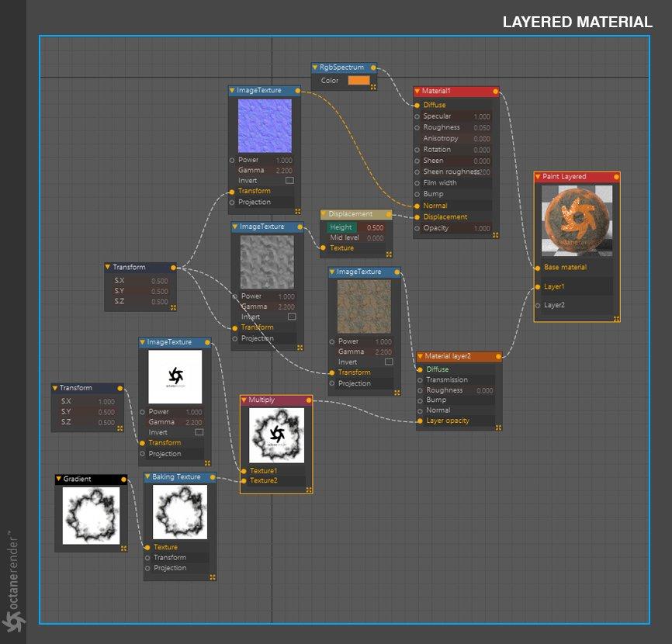The width and height of the screenshot is (672, 644).
Task: Collapse the Material1 node with its triangle
Action: (x=417, y=91)
